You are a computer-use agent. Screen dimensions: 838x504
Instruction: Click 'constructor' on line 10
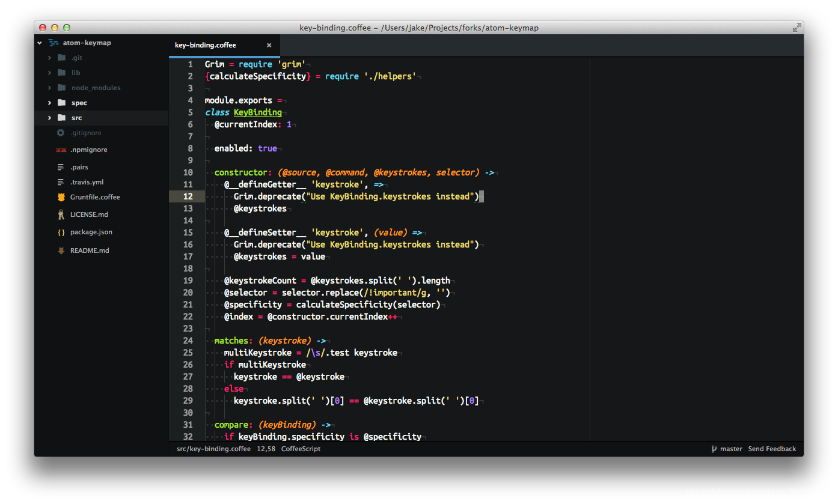point(241,172)
